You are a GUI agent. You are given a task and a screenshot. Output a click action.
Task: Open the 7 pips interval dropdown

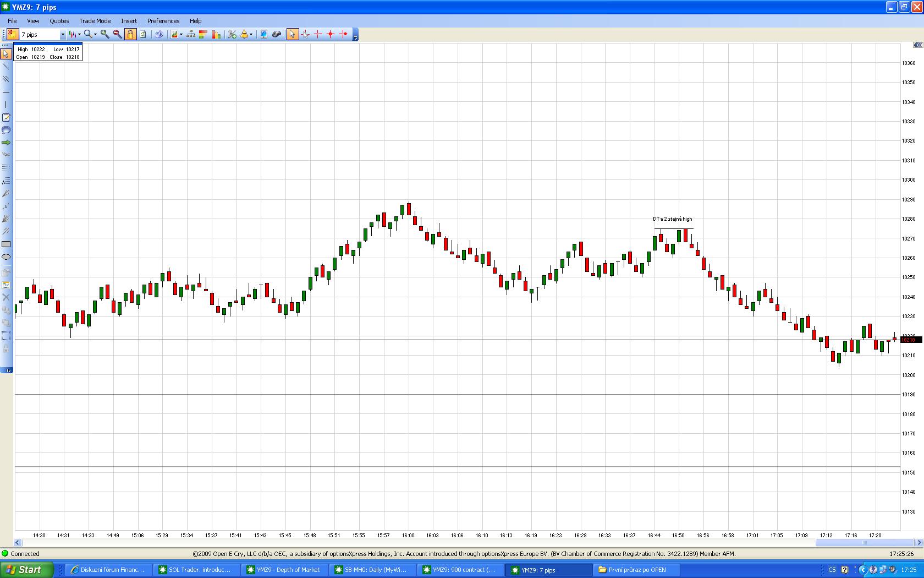tap(63, 35)
